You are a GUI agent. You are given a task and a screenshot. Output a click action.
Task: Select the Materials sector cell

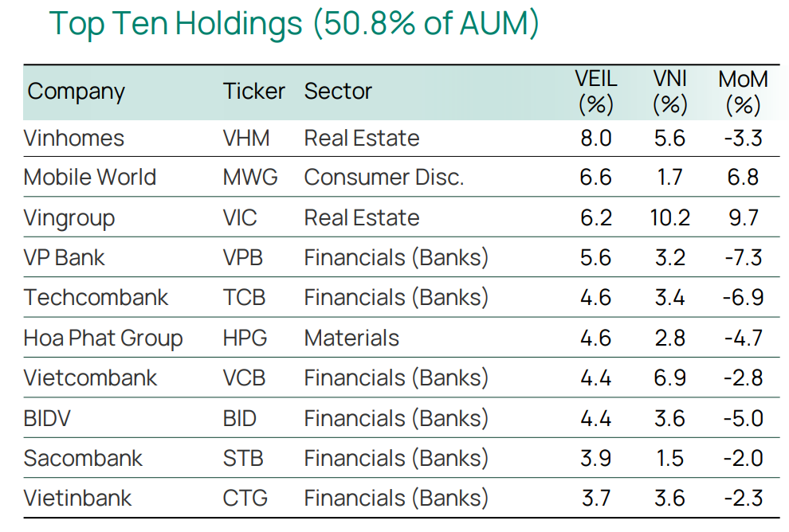pyautogui.click(x=351, y=338)
